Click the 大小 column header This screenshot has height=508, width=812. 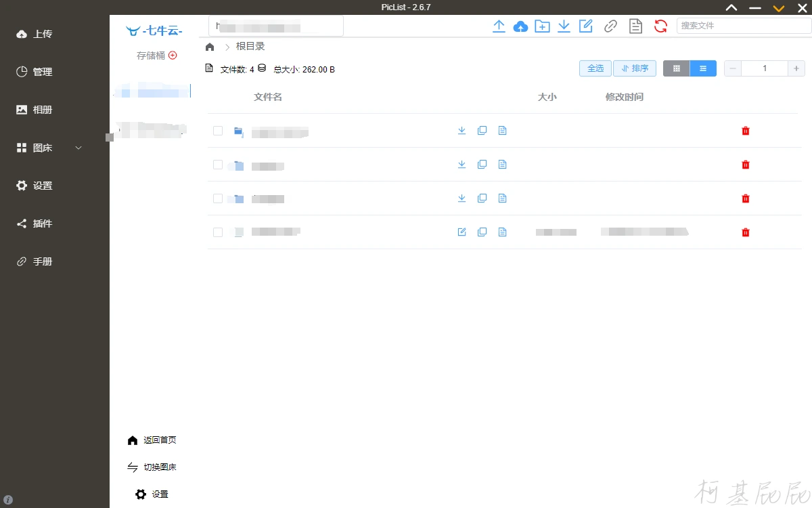[547, 97]
